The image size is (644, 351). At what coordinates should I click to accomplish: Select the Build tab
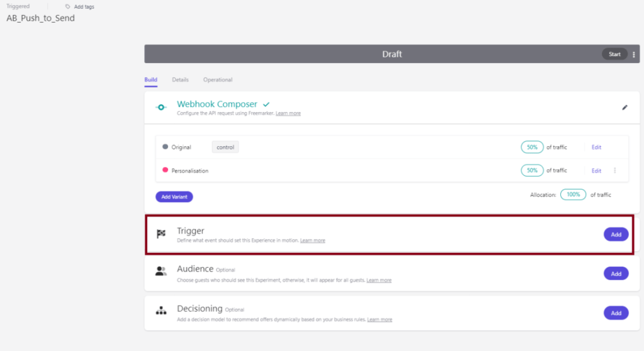(x=150, y=80)
